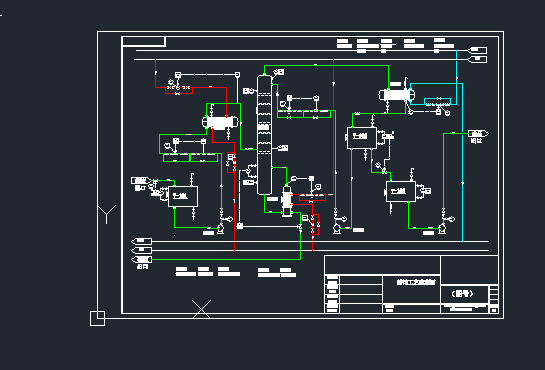The width and height of the screenshot is (545, 370).
Task: Select the instrument tag on the column's upper left side
Action: pyautogui.click(x=248, y=91)
